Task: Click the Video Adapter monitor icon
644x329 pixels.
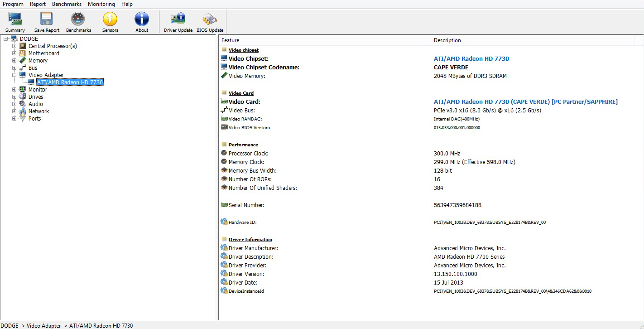Action: pos(23,75)
